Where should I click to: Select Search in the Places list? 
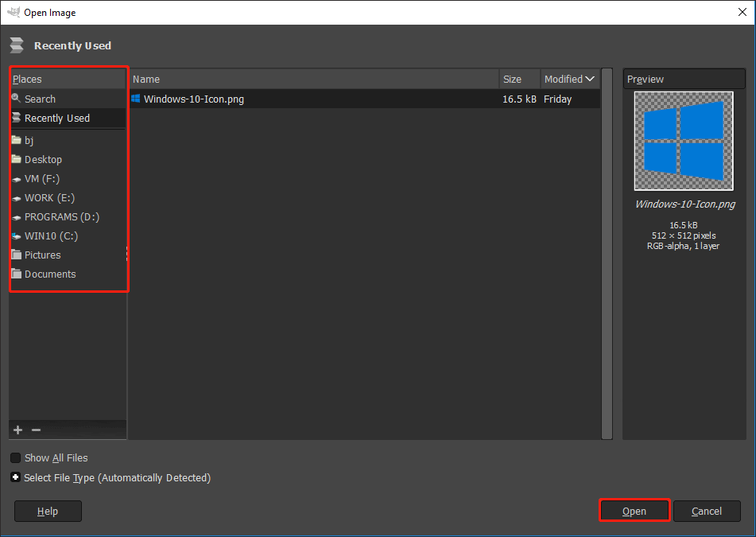click(x=68, y=99)
